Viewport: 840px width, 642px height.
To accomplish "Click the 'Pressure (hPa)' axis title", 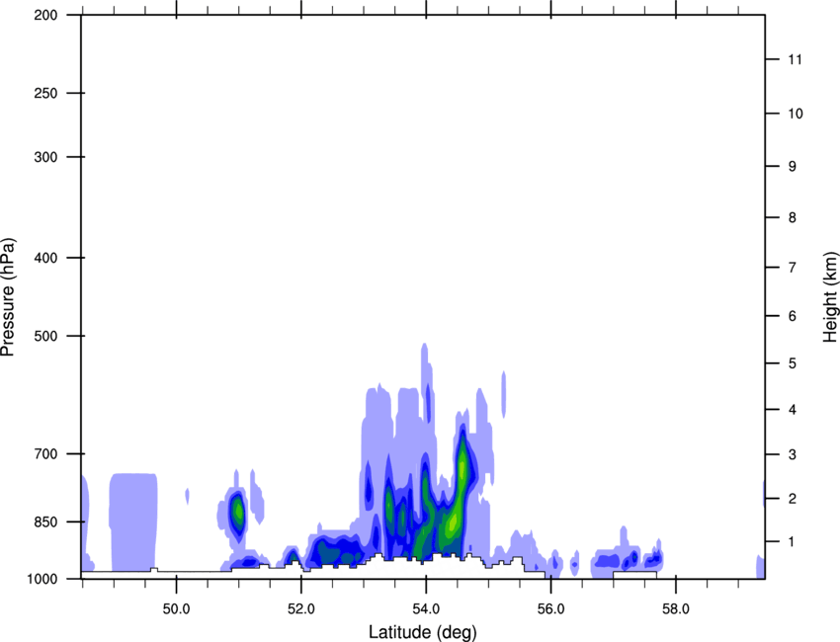I will [8, 297].
